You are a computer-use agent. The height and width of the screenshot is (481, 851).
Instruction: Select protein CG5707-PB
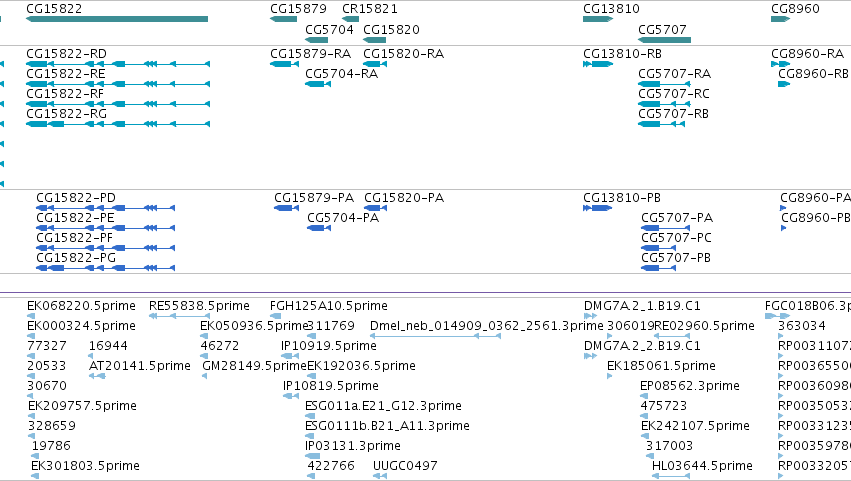[x=658, y=268]
